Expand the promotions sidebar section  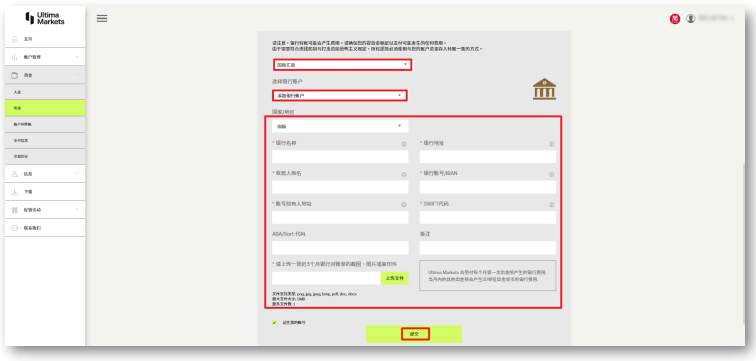45,210
